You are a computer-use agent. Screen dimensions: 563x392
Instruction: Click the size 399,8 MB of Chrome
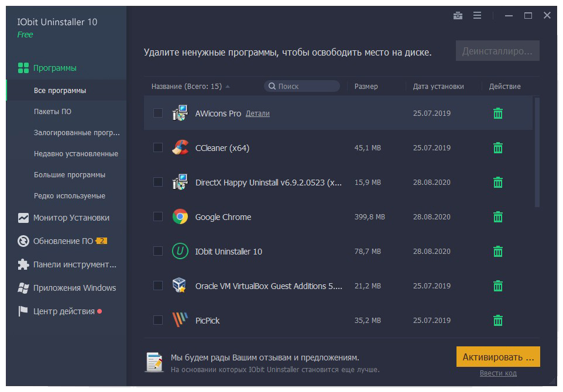pos(369,217)
